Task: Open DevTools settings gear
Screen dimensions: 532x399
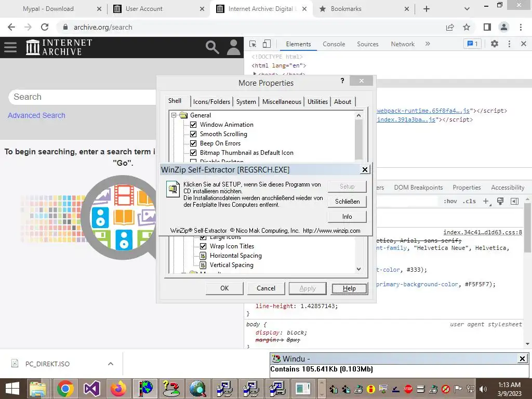Action: (x=495, y=44)
